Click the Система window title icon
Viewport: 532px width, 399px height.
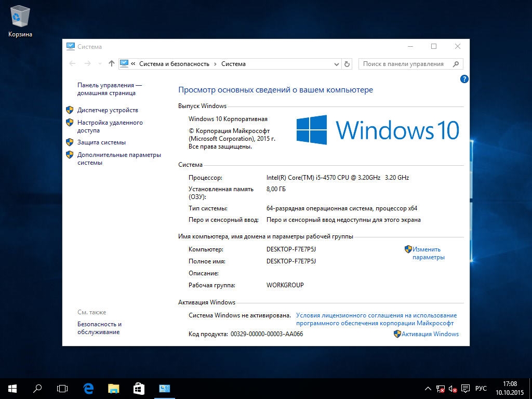pos(70,46)
